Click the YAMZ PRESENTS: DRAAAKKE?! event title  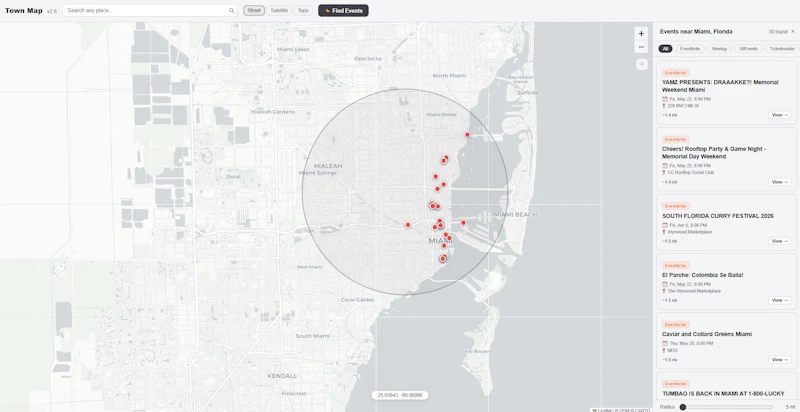click(x=720, y=86)
